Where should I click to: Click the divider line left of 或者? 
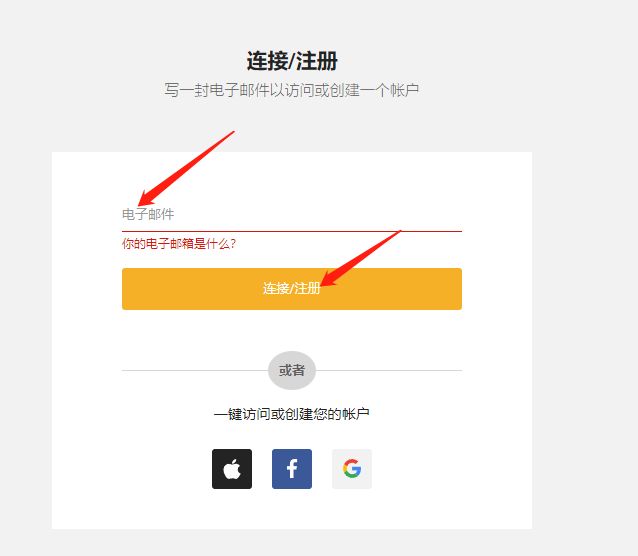point(195,370)
